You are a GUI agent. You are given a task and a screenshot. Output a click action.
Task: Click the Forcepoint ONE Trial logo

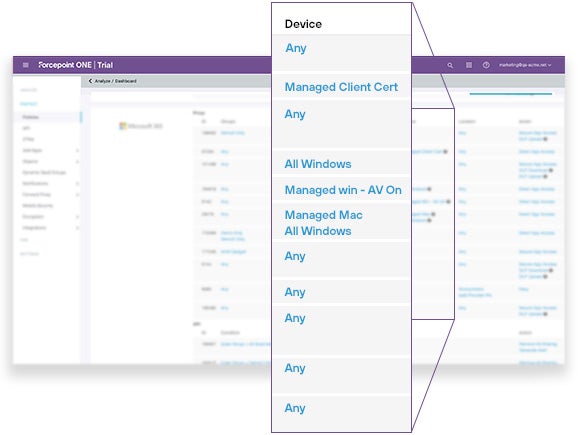[76, 65]
